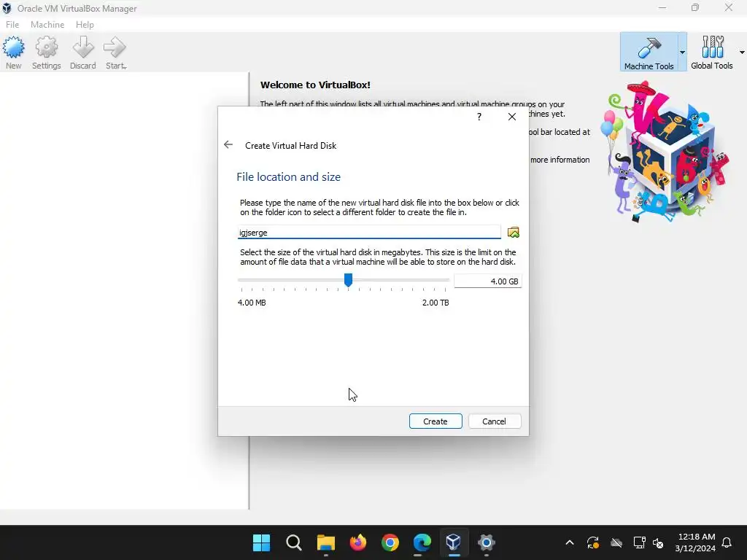Screen dimensions: 747x560
Task: Click the Cancel button
Action: (494, 421)
